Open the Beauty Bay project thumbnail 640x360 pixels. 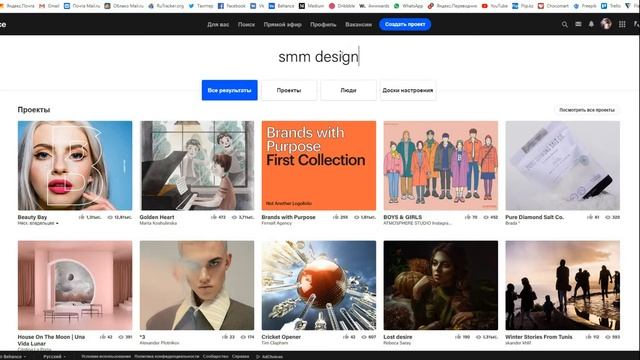click(x=75, y=165)
